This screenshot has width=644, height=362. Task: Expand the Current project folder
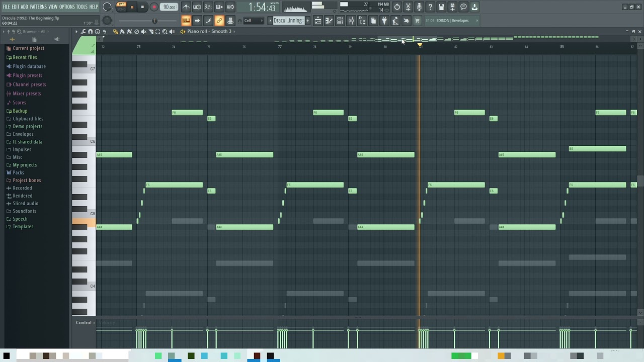tap(28, 48)
